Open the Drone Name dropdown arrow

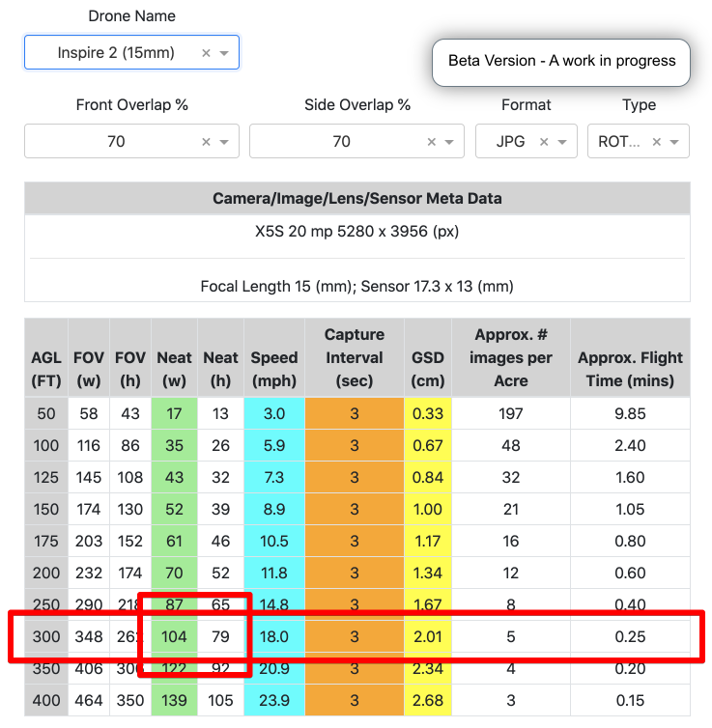(x=224, y=53)
